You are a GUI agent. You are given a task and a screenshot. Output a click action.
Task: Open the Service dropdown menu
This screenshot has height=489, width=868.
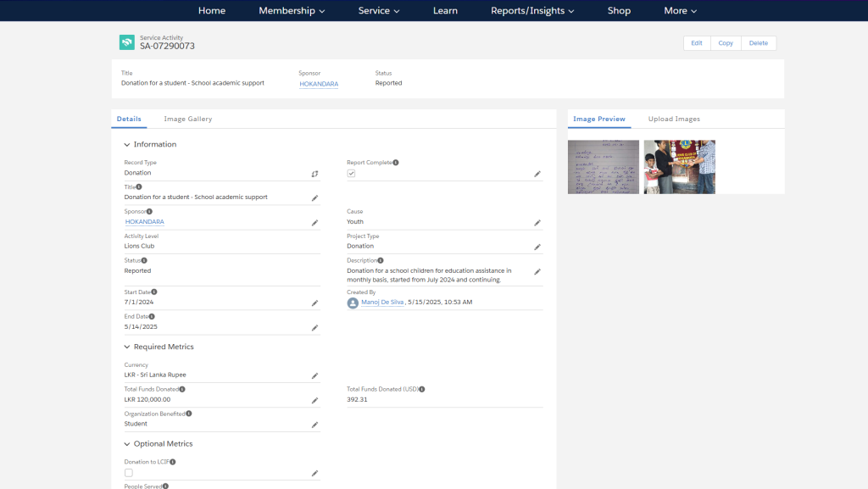(379, 10)
